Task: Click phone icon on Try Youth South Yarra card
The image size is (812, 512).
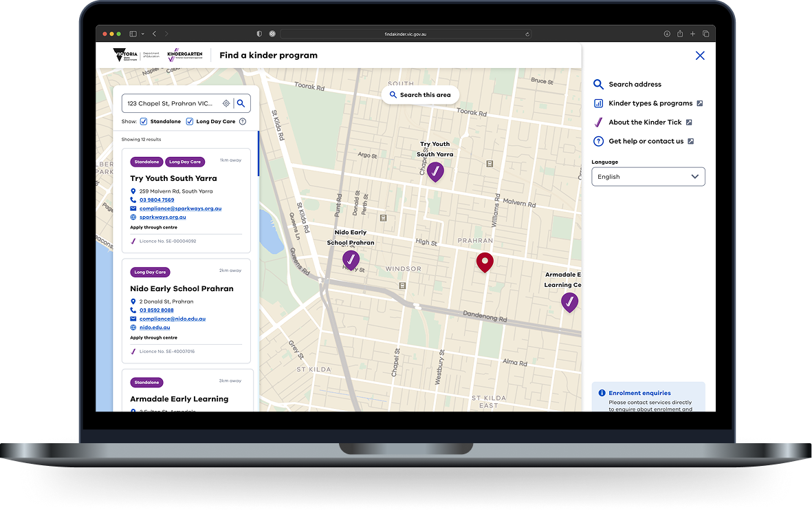Action: tap(133, 200)
